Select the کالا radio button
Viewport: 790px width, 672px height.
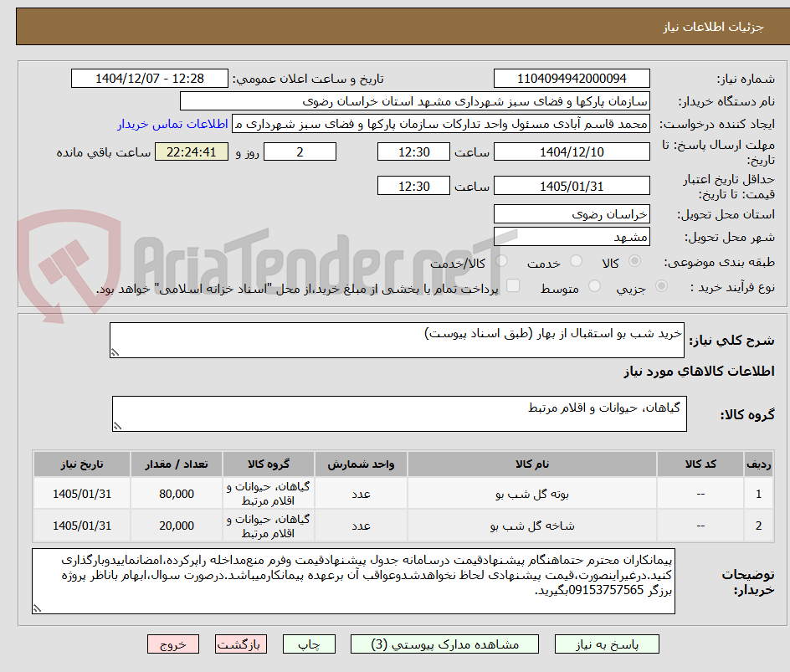635,261
